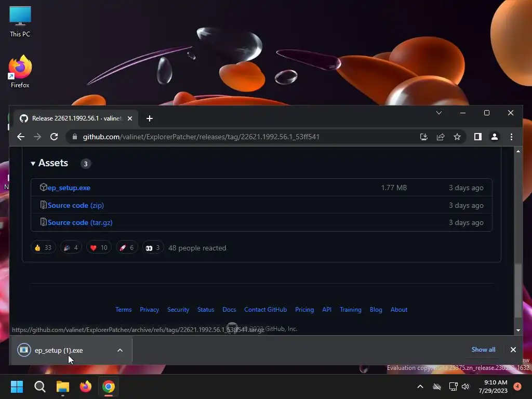Download ep_setup.exe asset
The height and width of the screenshot is (399, 532).
[x=69, y=188]
